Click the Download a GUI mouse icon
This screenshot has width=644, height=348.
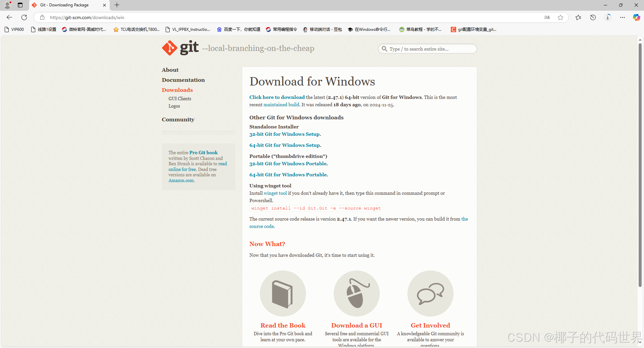point(357,293)
